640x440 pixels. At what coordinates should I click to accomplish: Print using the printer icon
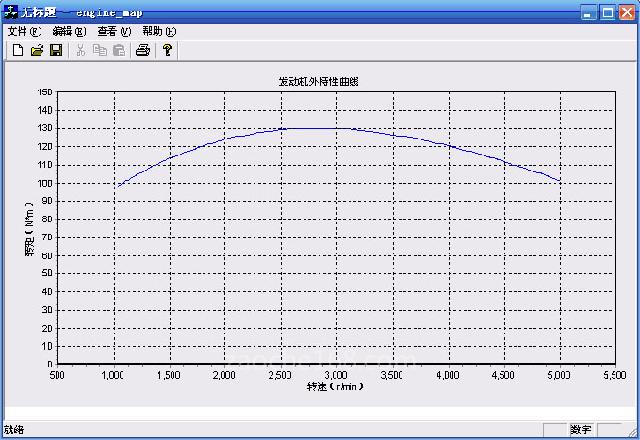coord(143,50)
